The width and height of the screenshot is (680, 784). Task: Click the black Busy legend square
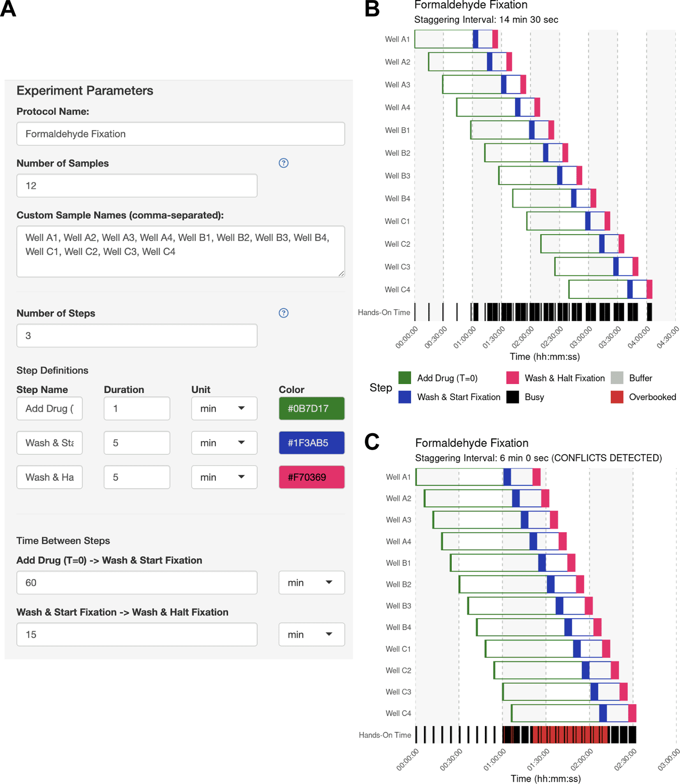click(x=512, y=397)
